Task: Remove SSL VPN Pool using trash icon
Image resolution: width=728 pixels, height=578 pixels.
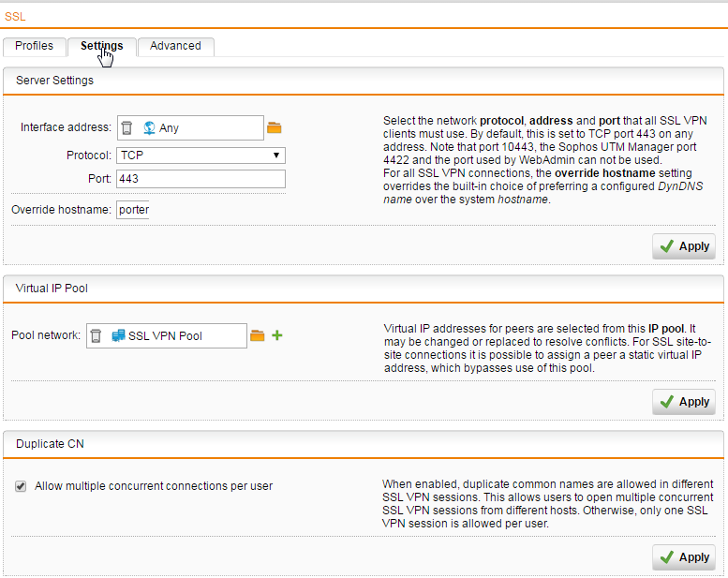Action: pos(96,335)
